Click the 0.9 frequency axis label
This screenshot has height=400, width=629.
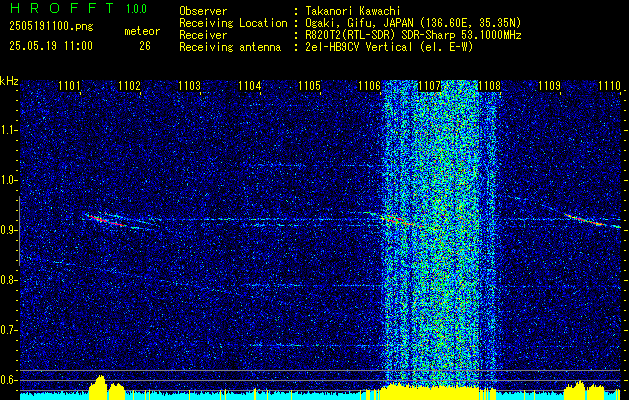[x=8, y=230]
